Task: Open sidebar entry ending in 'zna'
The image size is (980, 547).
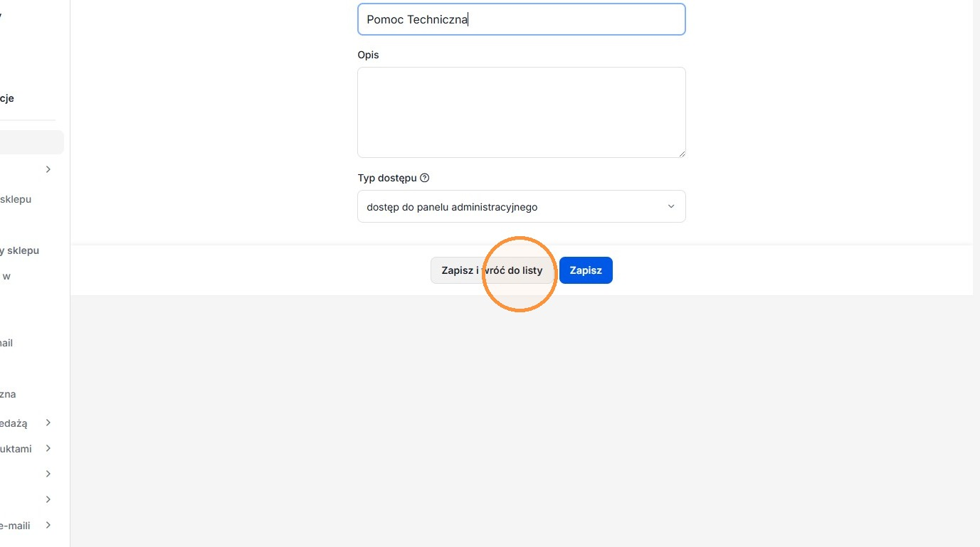Action: (8, 394)
